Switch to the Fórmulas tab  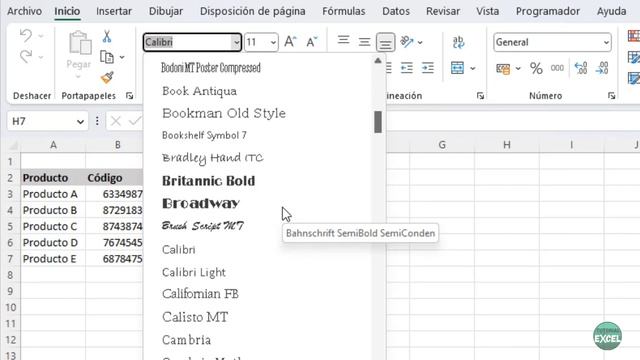click(344, 11)
